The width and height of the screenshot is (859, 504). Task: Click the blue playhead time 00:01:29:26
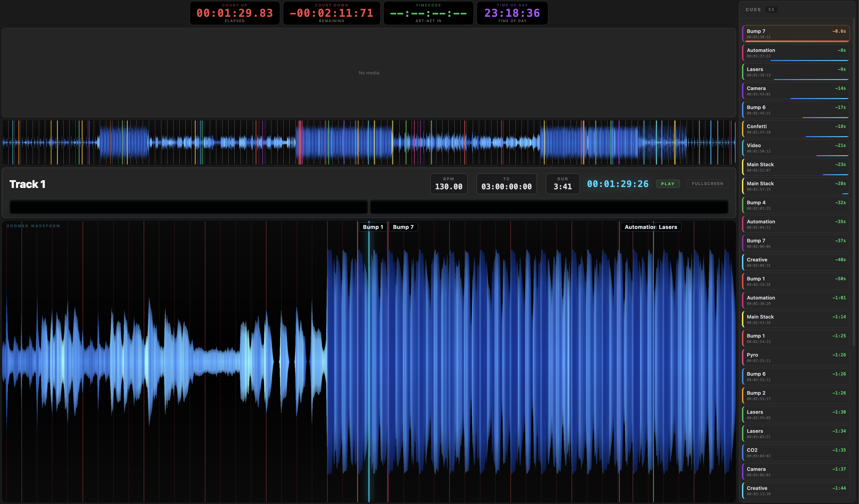tap(618, 183)
